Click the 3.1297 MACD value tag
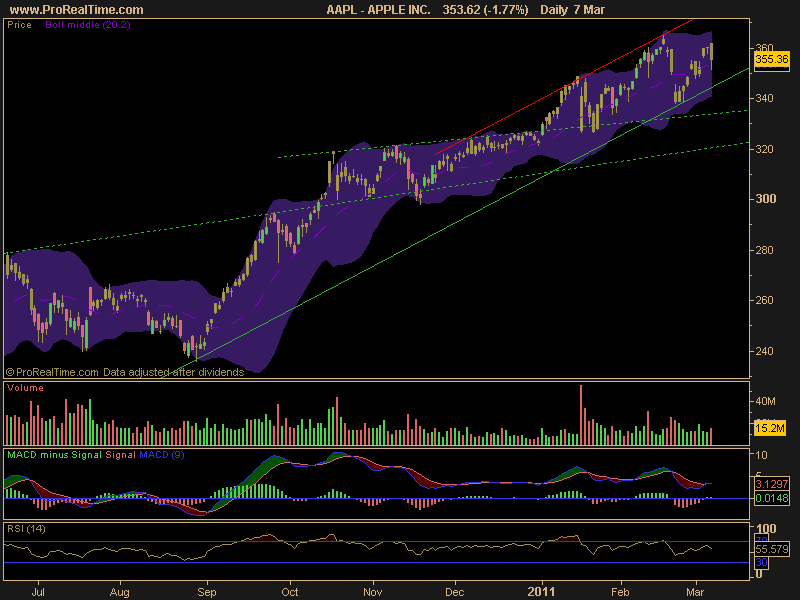This screenshot has width=800, height=600. (771, 484)
